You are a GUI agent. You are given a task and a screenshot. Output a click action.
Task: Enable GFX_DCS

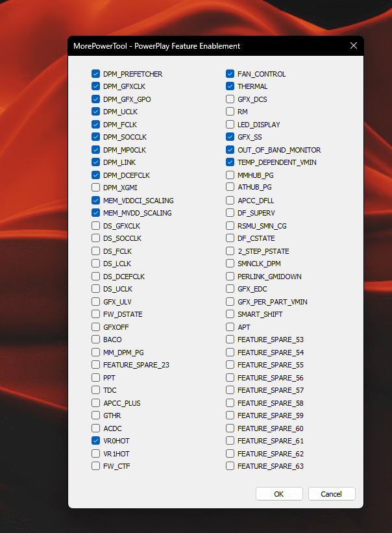pos(230,99)
